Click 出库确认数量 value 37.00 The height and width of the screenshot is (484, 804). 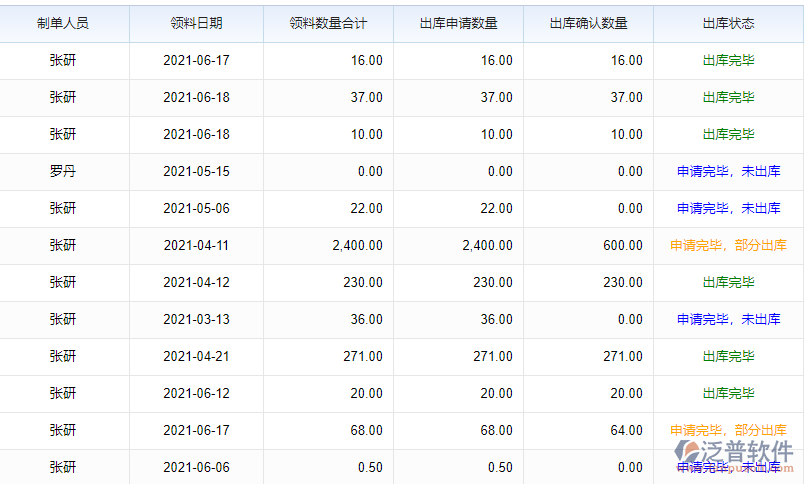[x=627, y=97]
